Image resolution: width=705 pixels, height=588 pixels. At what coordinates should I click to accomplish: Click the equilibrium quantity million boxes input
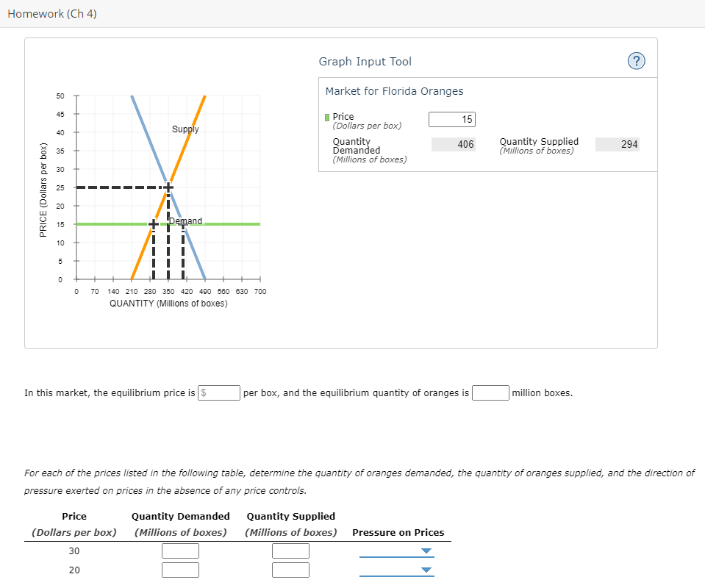tap(490, 392)
